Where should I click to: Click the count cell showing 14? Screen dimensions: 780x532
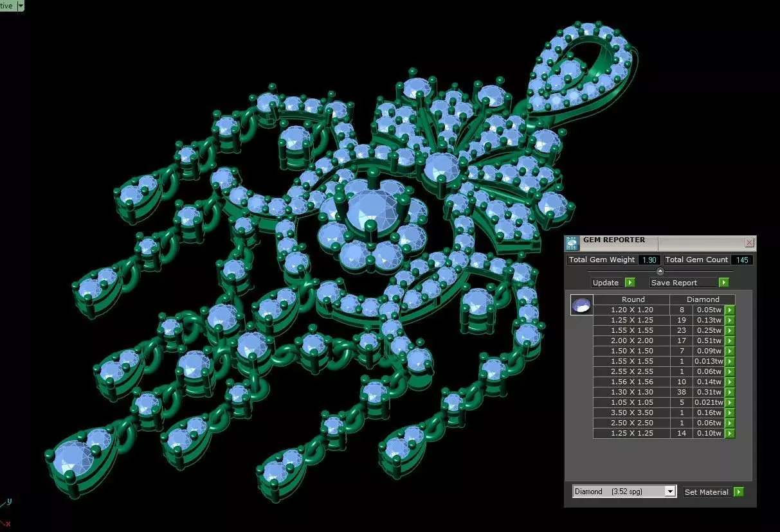(681, 433)
